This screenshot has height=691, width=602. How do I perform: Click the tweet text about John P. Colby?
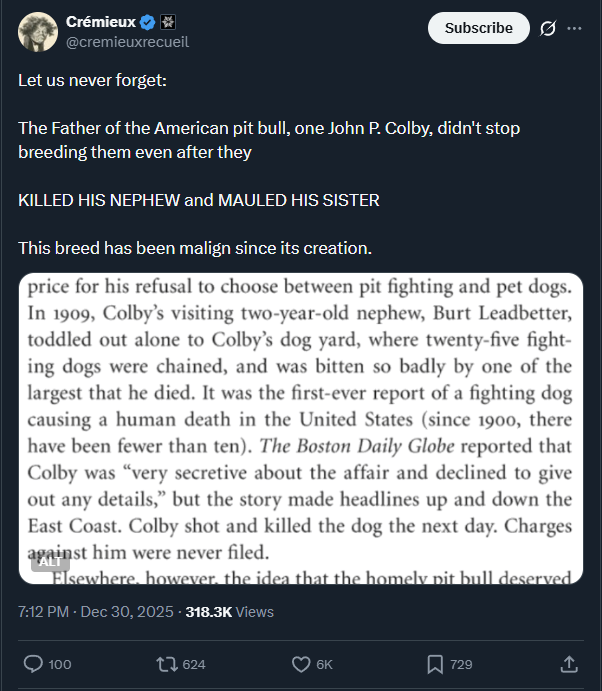click(268, 140)
